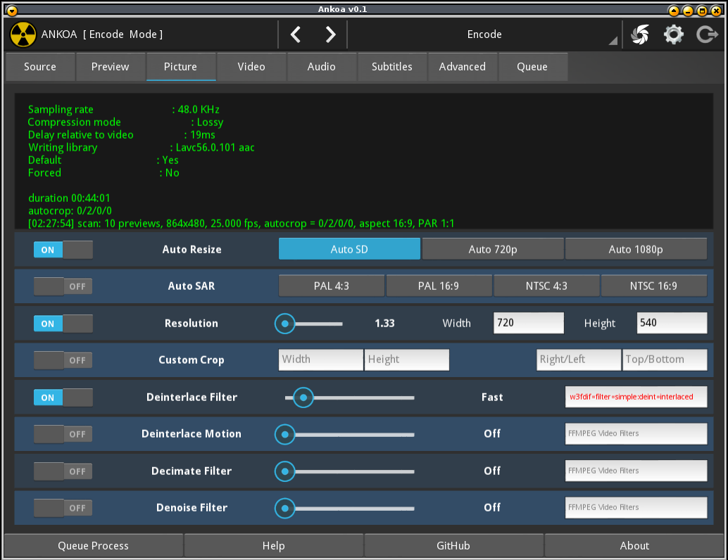Screen dimensions: 728x560
Task: Open the About button
Action: coord(634,546)
